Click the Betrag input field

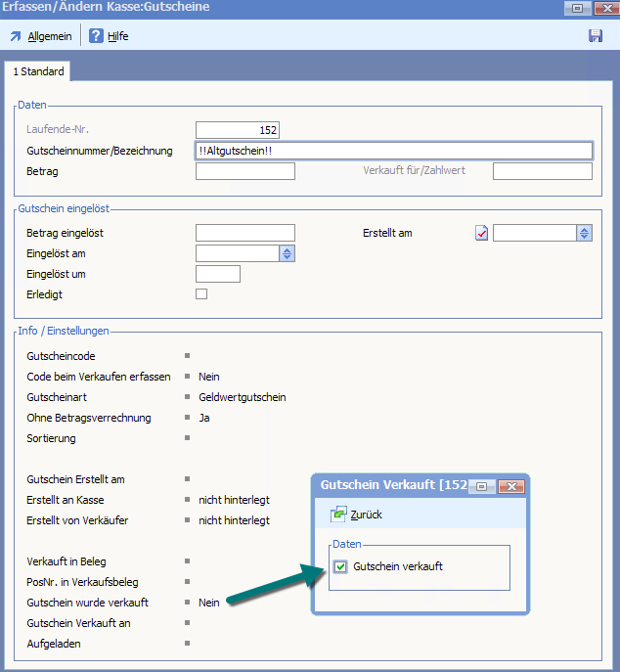244,171
